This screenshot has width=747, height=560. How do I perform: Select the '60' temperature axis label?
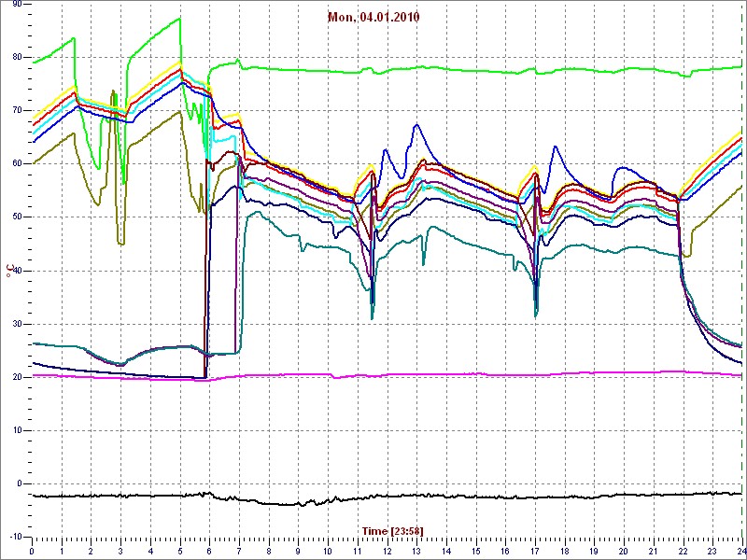click(15, 163)
